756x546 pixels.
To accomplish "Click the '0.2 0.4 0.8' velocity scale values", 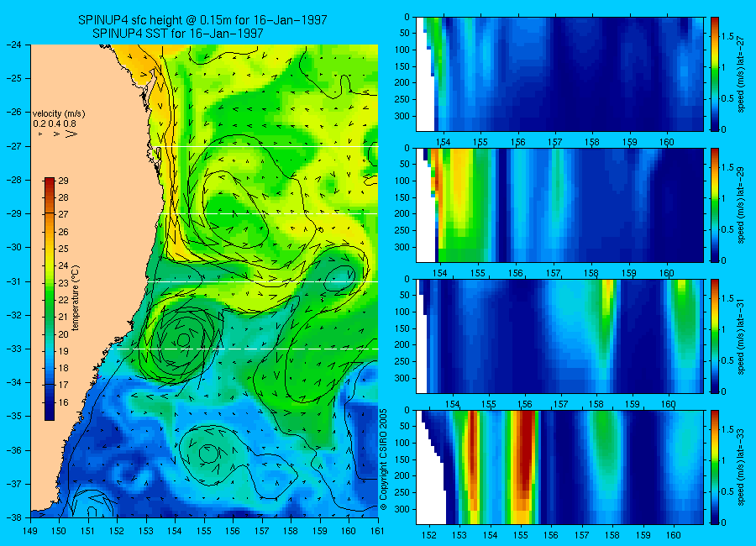I will pyautogui.click(x=55, y=124).
